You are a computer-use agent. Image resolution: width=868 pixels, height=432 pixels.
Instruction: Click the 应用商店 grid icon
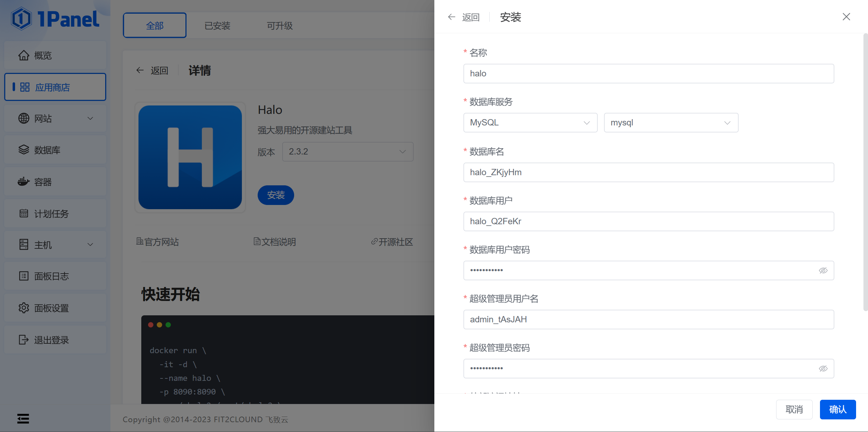click(25, 87)
